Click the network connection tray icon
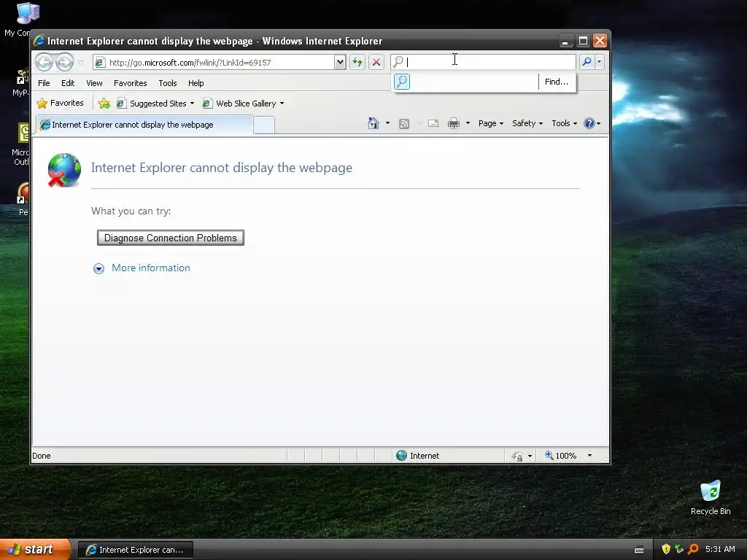747x560 pixels. (x=679, y=549)
